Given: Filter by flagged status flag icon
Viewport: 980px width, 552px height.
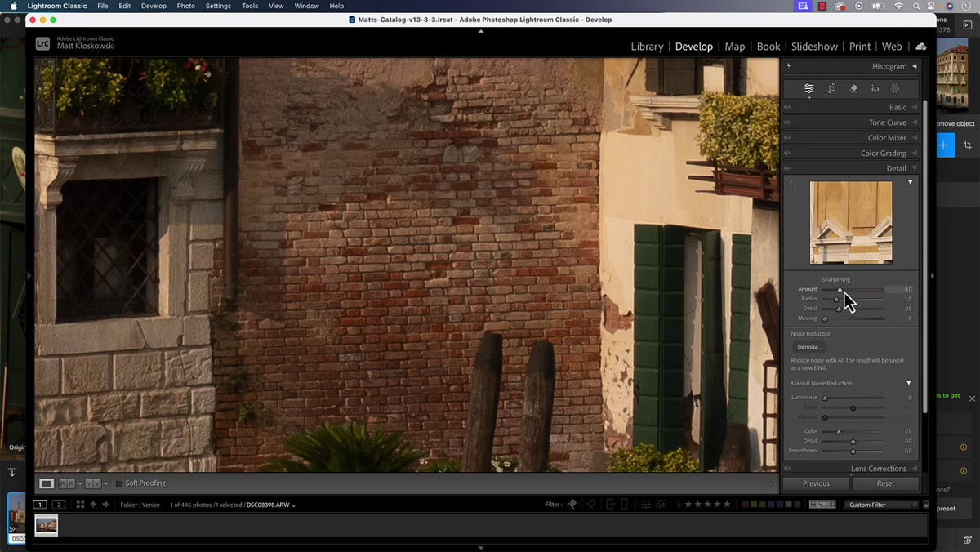Looking at the screenshot, I should click(572, 505).
